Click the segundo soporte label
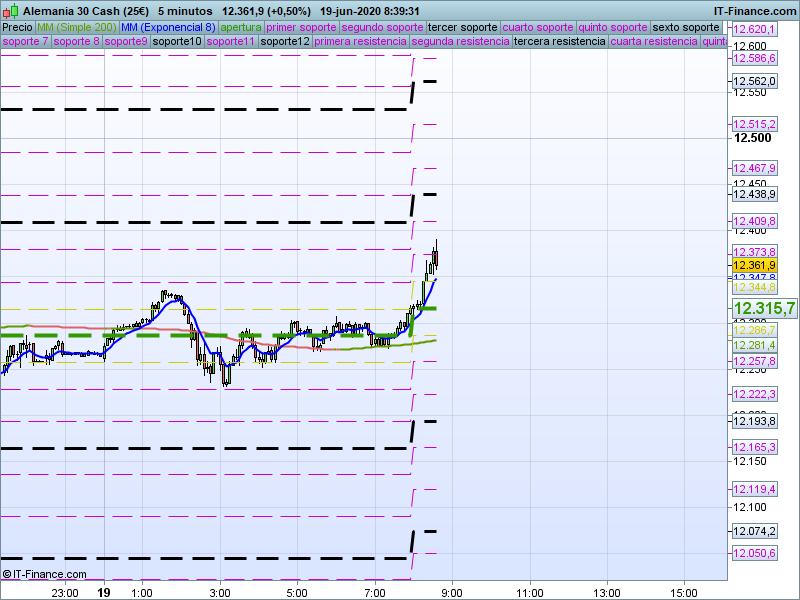Viewport: 800px width, 600px height. (x=382, y=28)
